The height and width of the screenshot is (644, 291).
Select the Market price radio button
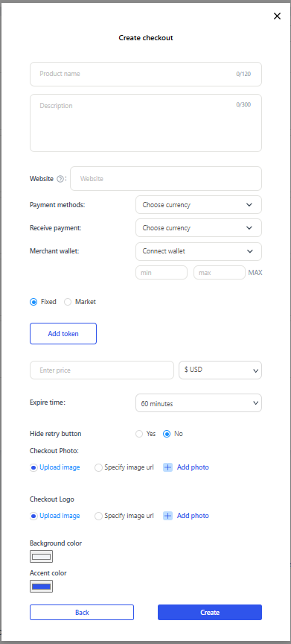[x=68, y=302]
